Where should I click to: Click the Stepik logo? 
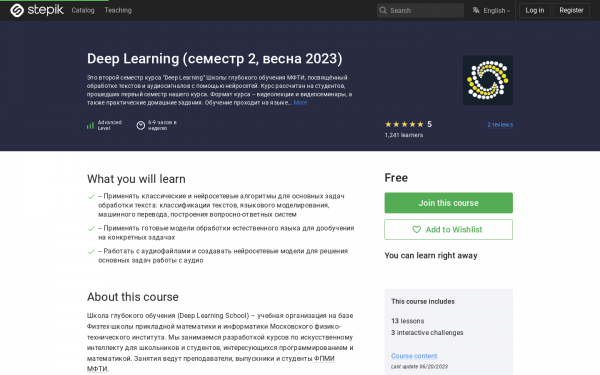37,10
